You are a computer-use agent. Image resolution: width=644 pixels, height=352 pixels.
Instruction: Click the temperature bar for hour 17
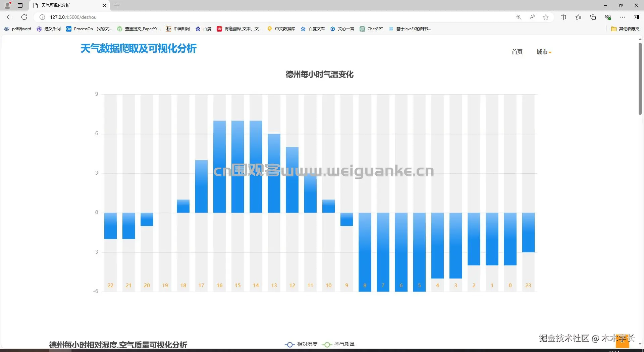click(x=201, y=186)
